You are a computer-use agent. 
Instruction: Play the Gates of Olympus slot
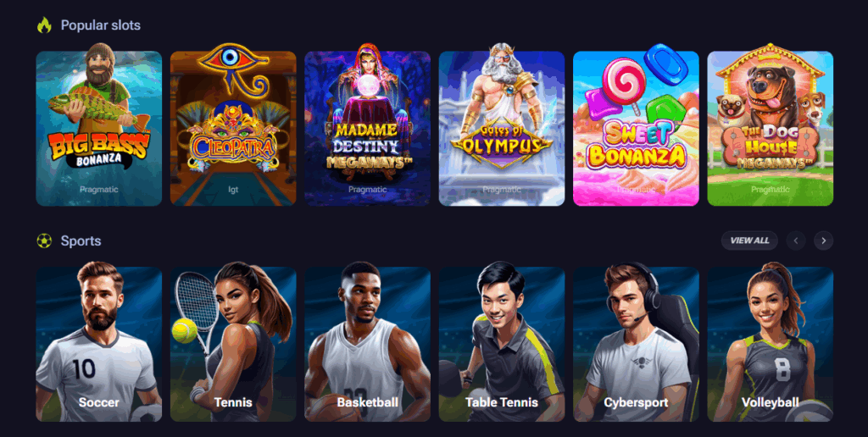[502, 129]
